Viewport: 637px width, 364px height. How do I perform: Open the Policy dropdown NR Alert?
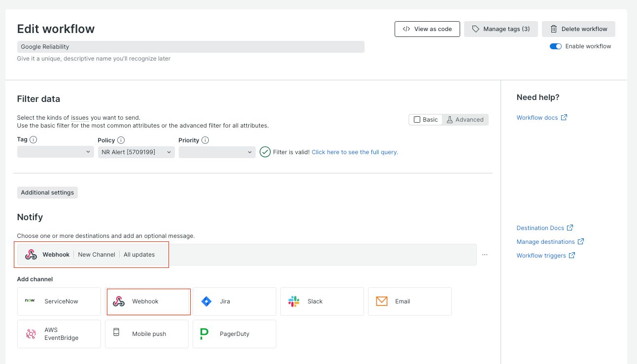[x=136, y=152]
